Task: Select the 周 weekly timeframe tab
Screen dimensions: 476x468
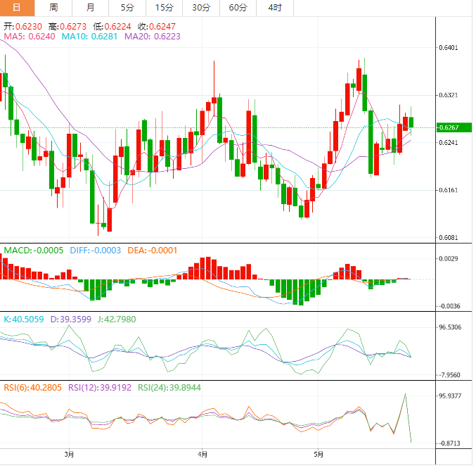Action: (54, 8)
